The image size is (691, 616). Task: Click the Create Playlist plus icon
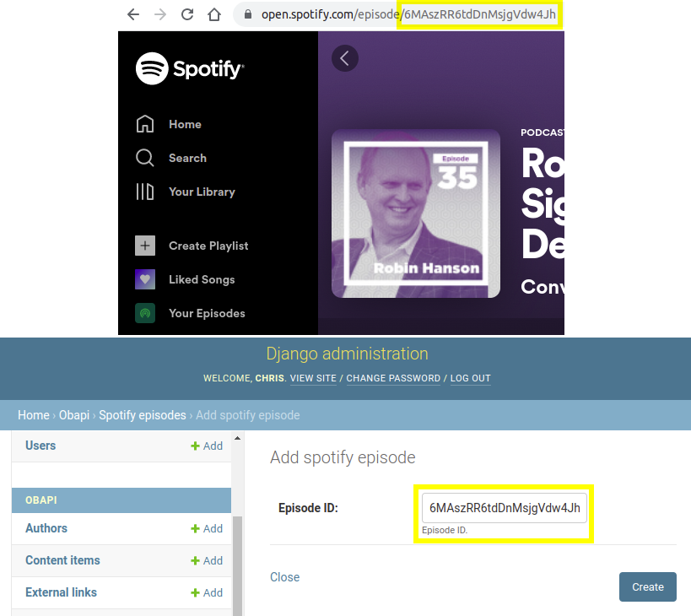click(x=145, y=246)
